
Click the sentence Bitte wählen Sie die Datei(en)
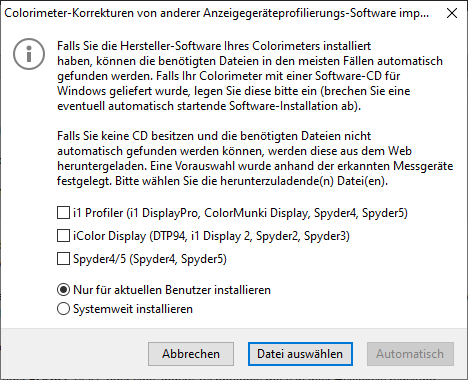252,181
